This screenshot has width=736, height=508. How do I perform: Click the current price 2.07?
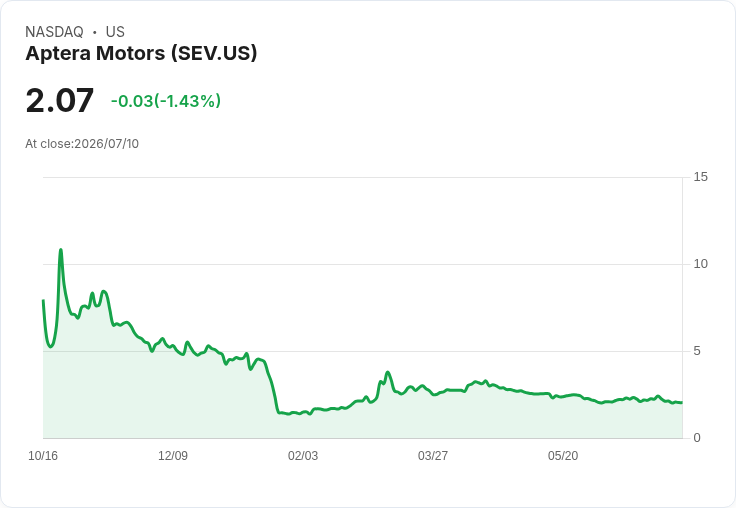[60, 100]
